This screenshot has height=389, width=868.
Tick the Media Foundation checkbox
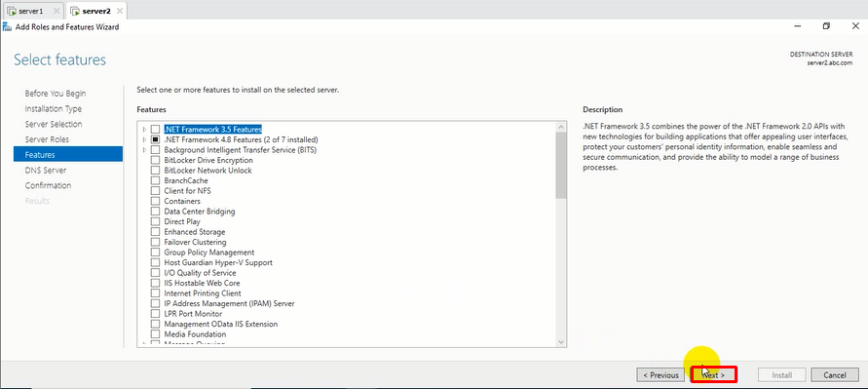pos(155,334)
